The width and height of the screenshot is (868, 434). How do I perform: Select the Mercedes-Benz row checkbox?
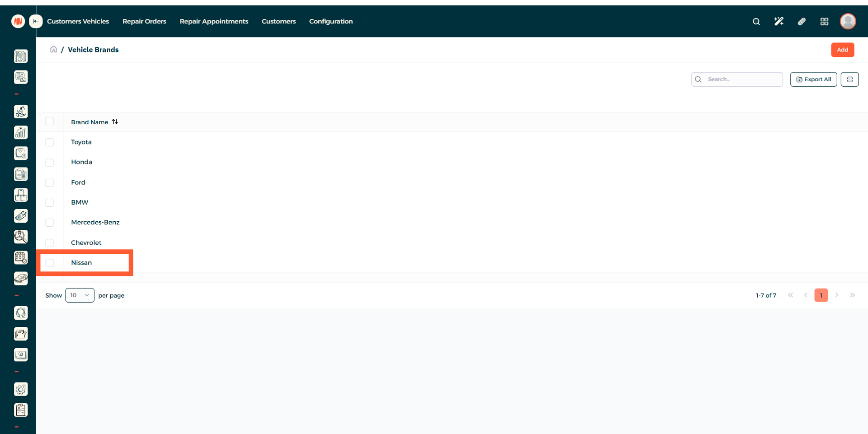pyautogui.click(x=50, y=223)
